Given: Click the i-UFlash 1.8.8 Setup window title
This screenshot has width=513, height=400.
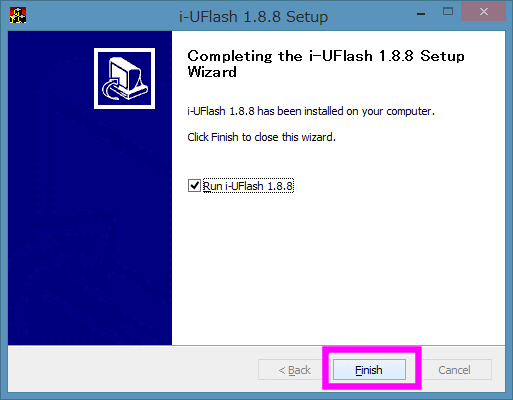Looking at the screenshot, I should point(253,17).
